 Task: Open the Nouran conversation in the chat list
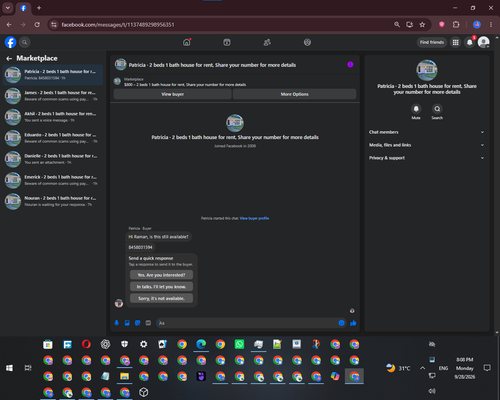click(53, 201)
